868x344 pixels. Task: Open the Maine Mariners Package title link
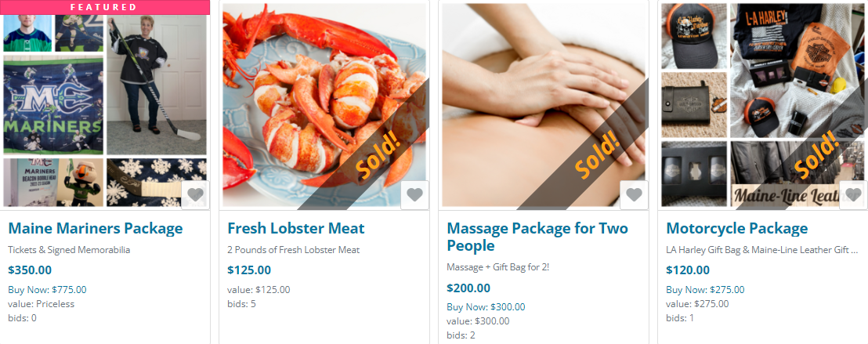click(96, 228)
